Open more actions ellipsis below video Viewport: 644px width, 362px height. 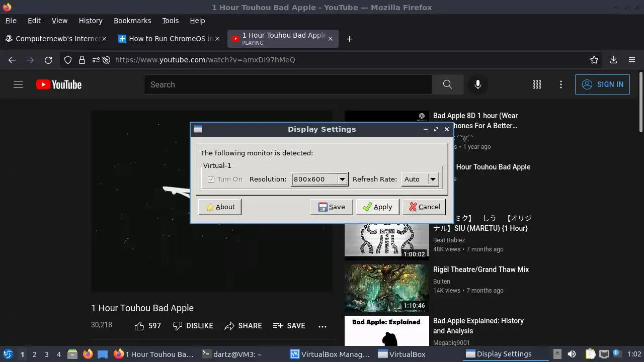coord(323,326)
